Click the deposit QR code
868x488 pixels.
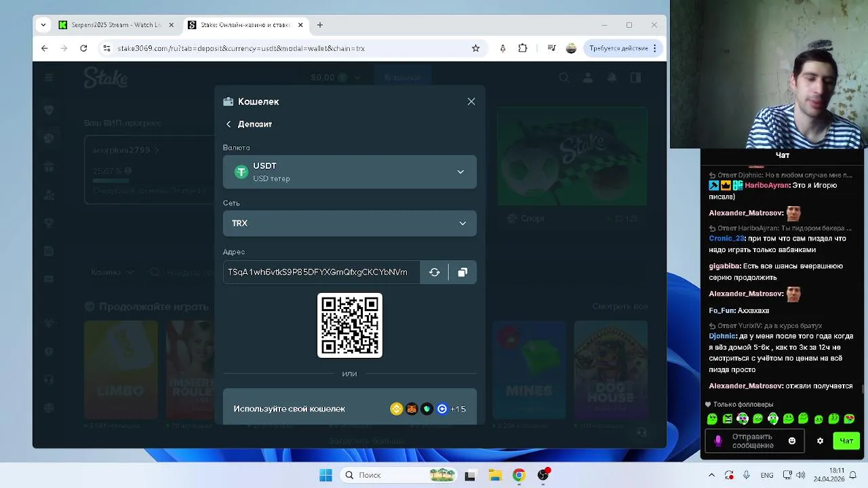[x=350, y=325]
